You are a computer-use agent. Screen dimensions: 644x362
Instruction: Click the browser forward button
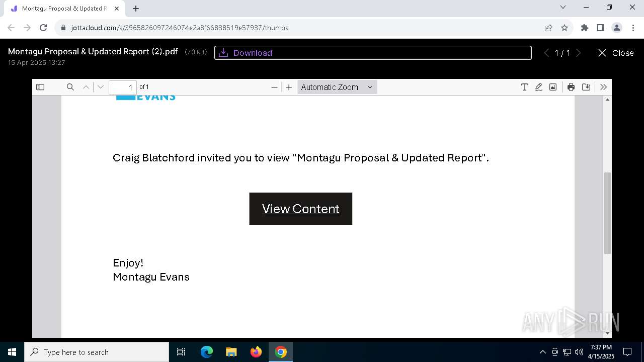coord(27,28)
